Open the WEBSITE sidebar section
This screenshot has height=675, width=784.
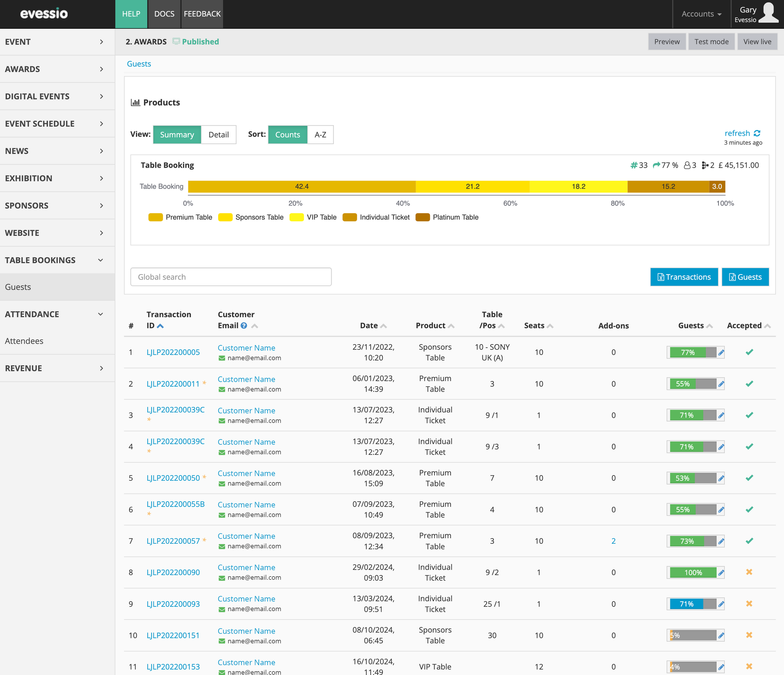[x=57, y=232]
